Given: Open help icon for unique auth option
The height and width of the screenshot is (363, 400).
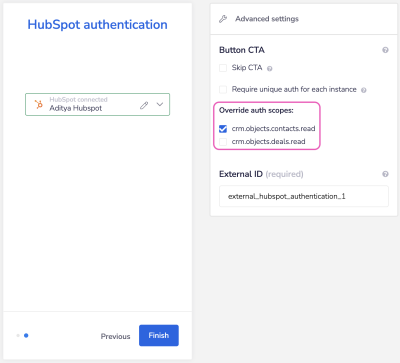Looking at the screenshot, I should point(364,90).
